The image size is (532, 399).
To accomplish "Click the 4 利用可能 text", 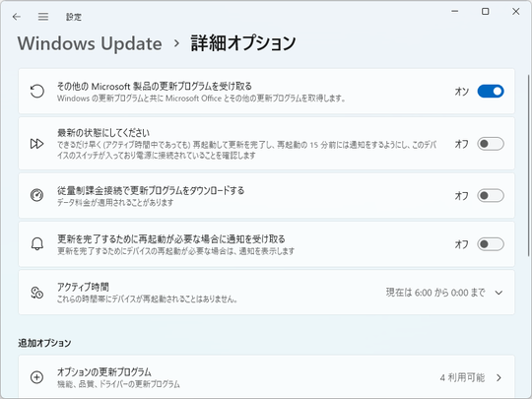I will coord(462,377).
